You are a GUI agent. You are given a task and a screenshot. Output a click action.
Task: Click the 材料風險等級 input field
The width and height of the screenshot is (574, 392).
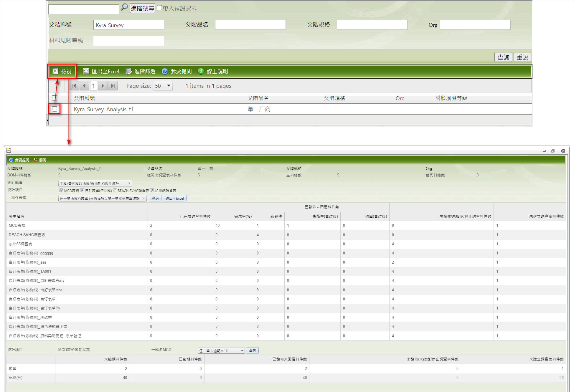click(129, 41)
